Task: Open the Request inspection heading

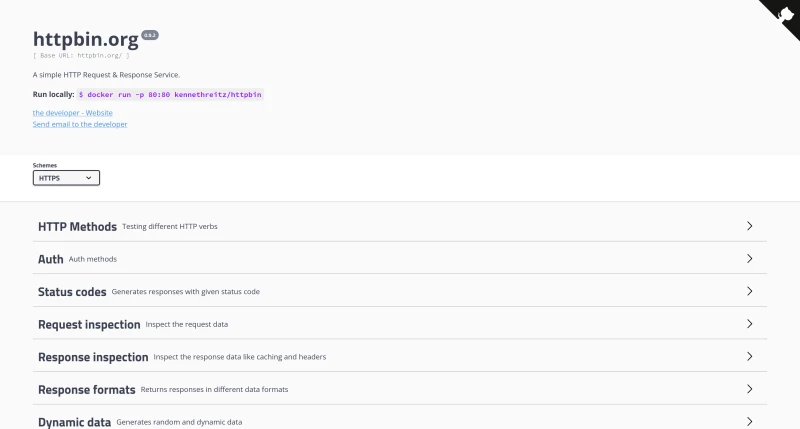Action: (89, 324)
